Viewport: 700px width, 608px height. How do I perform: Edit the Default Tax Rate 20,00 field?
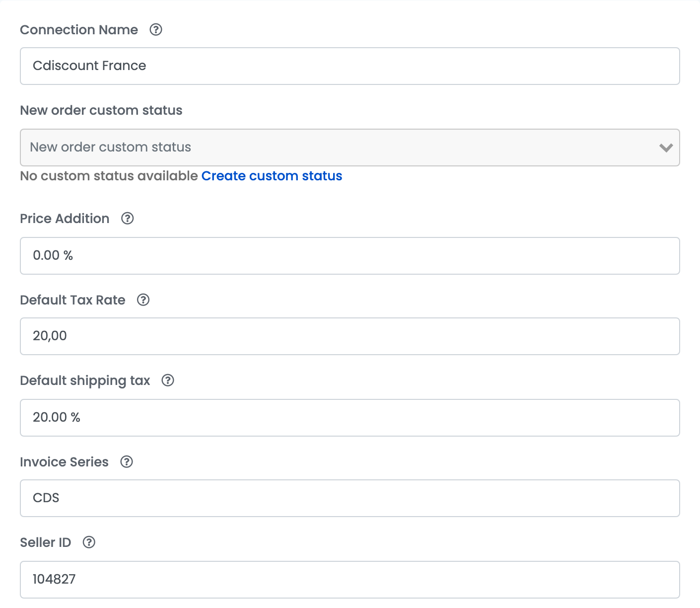[350, 336]
